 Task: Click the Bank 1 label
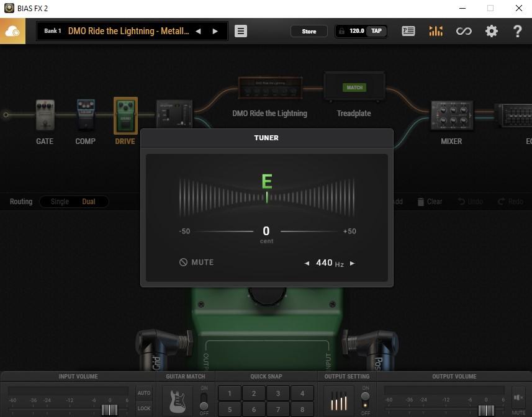[53, 31]
